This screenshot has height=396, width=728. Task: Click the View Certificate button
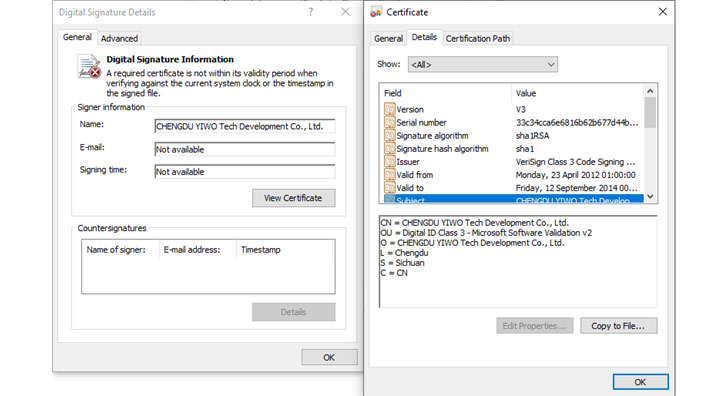tap(293, 198)
